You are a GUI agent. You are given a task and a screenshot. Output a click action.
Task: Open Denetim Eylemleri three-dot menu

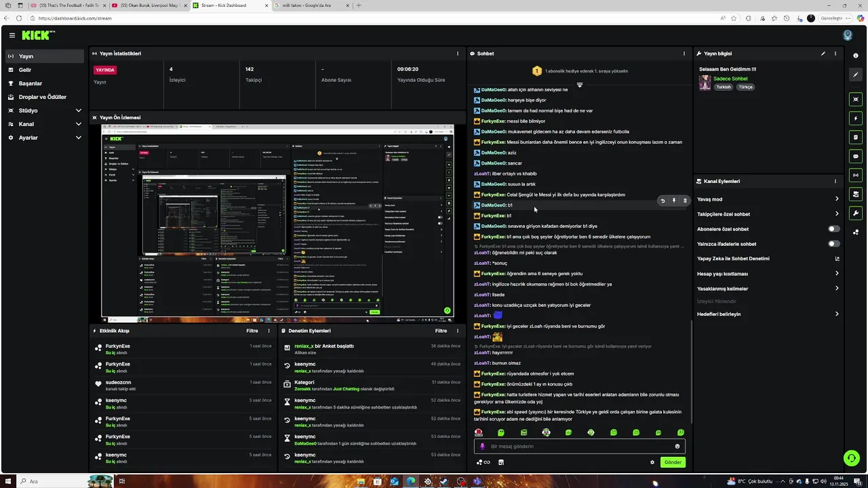click(458, 331)
